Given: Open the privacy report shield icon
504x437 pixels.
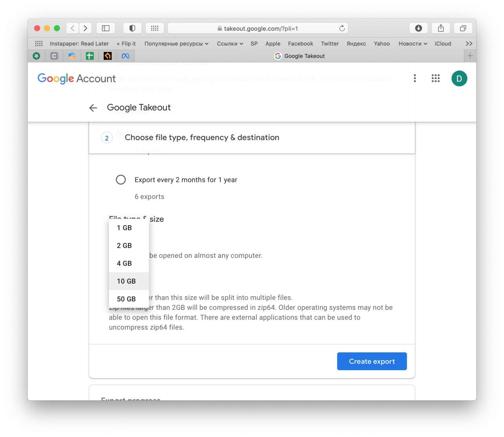Looking at the screenshot, I should (x=132, y=28).
